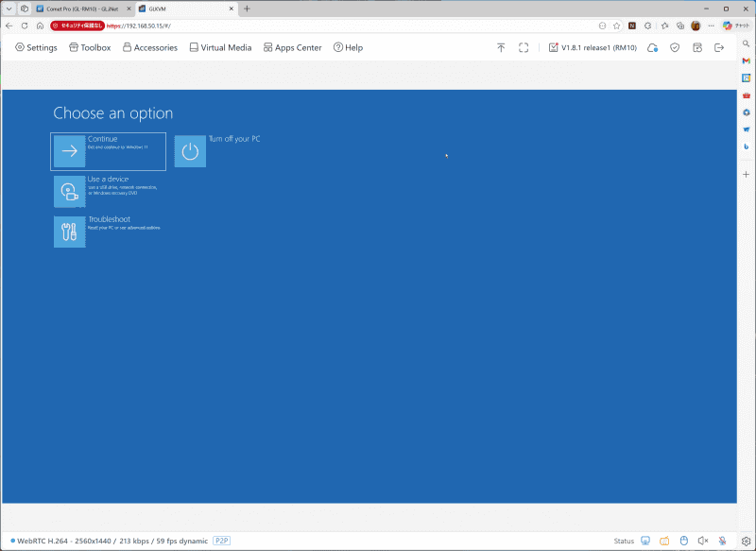This screenshot has width=756, height=551.
Task: Click the browser back arrow
Action: pyautogui.click(x=9, y=26)
